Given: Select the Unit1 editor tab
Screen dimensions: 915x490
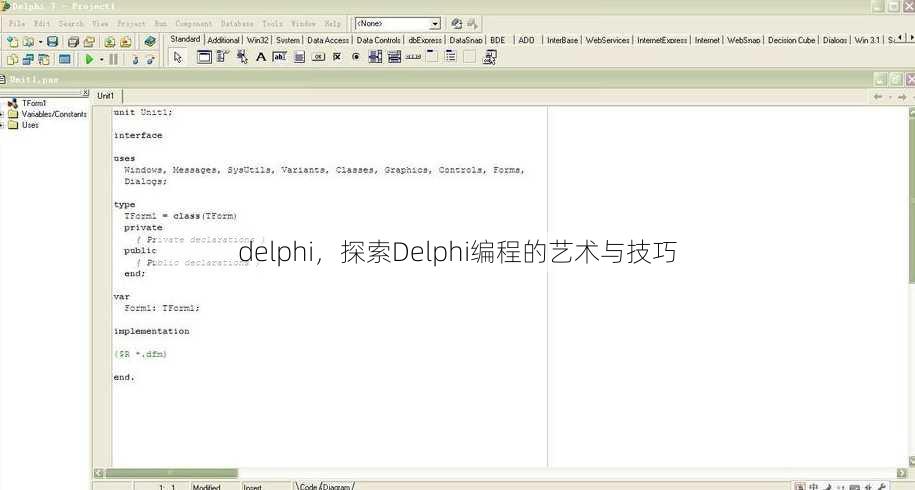Looking at the screenshot, I should point(106,95).
